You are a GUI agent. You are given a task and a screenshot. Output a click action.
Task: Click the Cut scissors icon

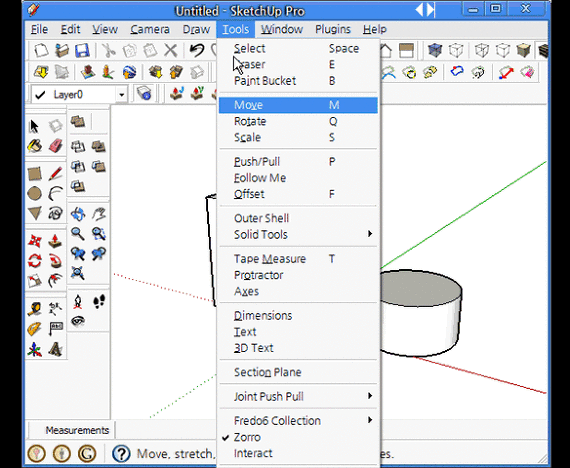(108, 51)
